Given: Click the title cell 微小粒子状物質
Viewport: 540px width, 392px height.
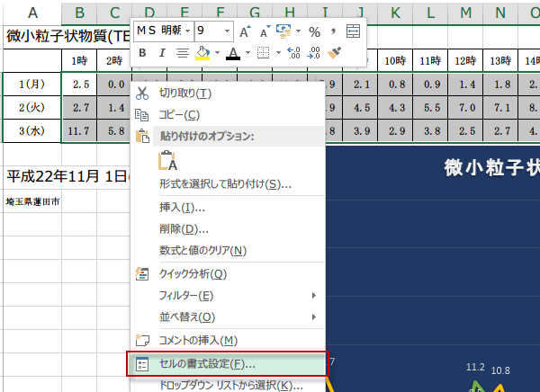Looking at the screenshot, I should point(67,37).
